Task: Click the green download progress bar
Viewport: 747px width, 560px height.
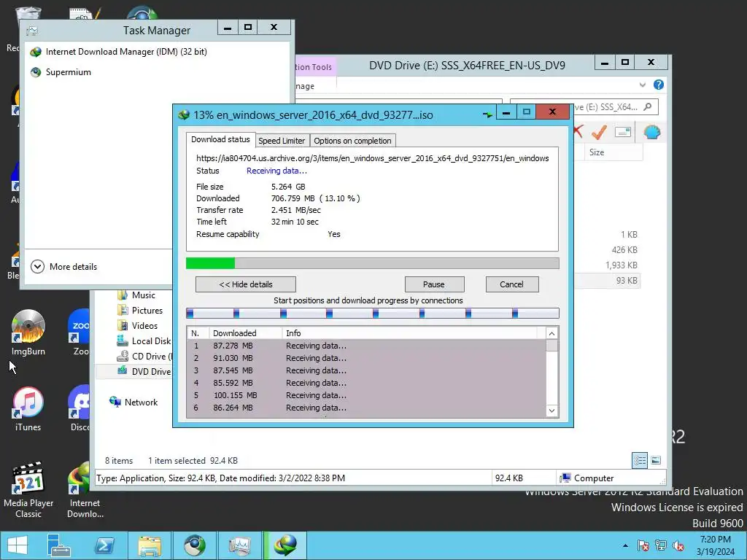Action: tap(373, 263)
